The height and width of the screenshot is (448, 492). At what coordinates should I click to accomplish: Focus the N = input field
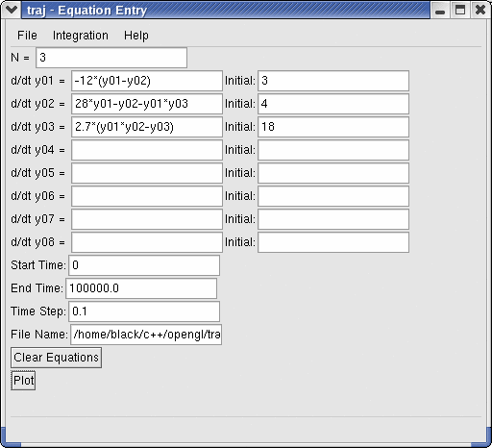(x=111, y=58)
